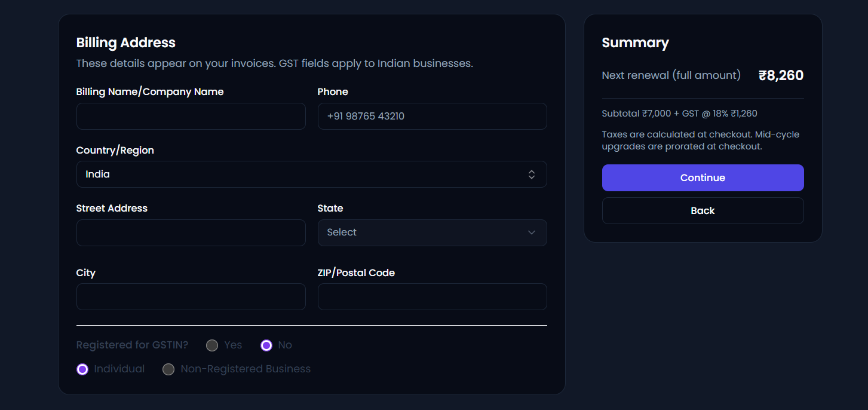Click the ₹8,260 renewal amount
The width and height of the screenshot is (868, 410).
tap(781, 75)
